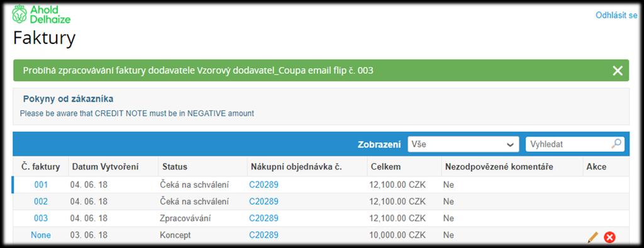Click Čeká na schválení in row 002
The image size is (644, 248).
[194, 202]
